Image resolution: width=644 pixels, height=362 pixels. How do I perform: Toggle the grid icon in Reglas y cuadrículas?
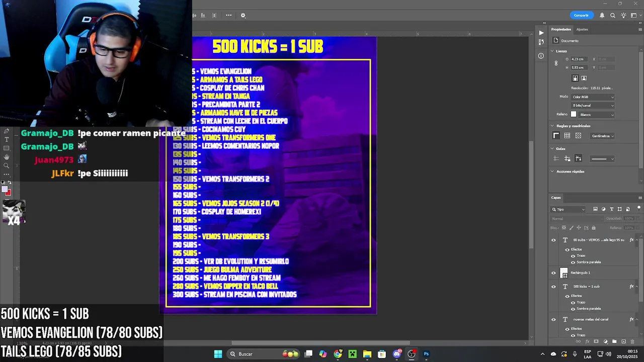[x=567, y=136]
